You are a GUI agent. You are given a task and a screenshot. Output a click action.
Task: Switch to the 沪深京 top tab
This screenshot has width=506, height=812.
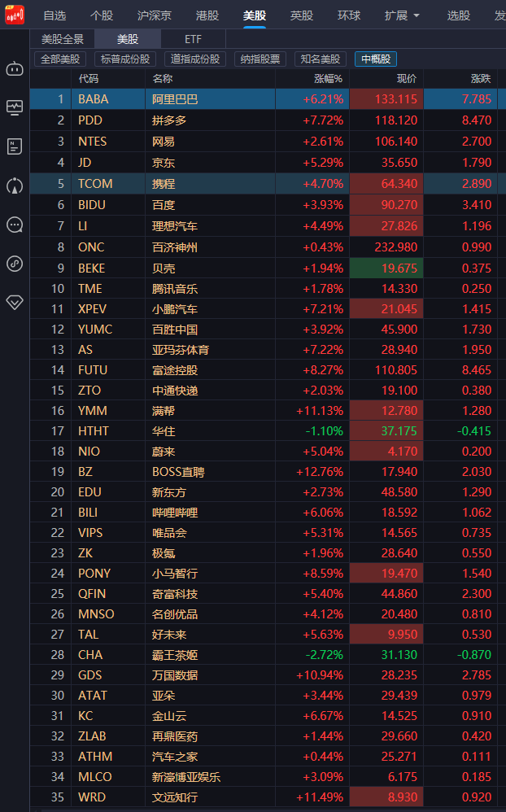155,15
